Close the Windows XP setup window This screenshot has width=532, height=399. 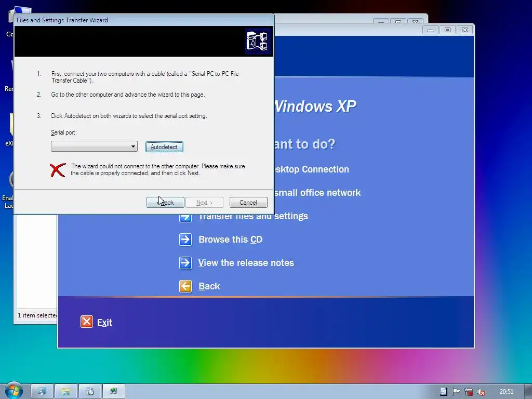[465, 30]
